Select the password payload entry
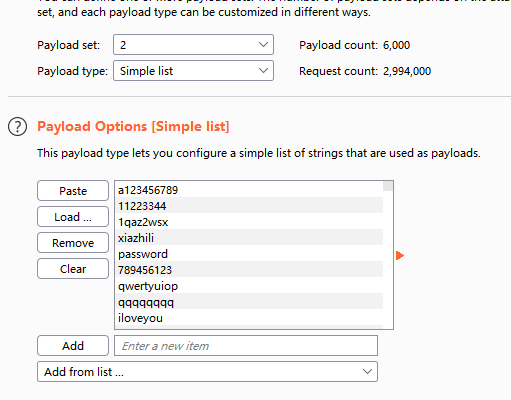Viewport: 511px width, 400px height. (x=249, y=254)
